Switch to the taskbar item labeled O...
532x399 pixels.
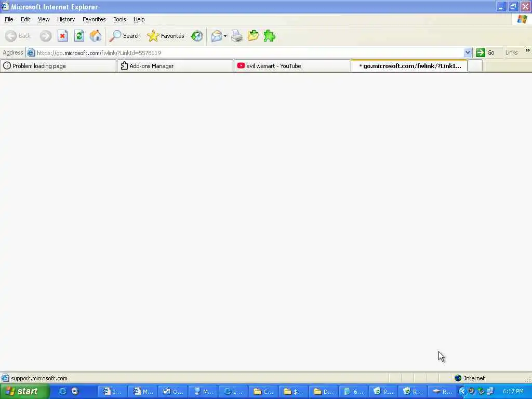point(172,392)
